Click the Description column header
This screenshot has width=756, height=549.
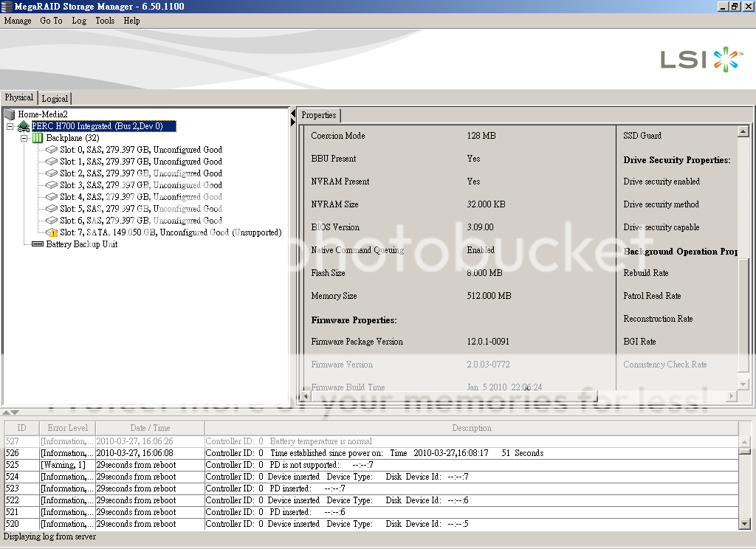(x=471, y=428)
